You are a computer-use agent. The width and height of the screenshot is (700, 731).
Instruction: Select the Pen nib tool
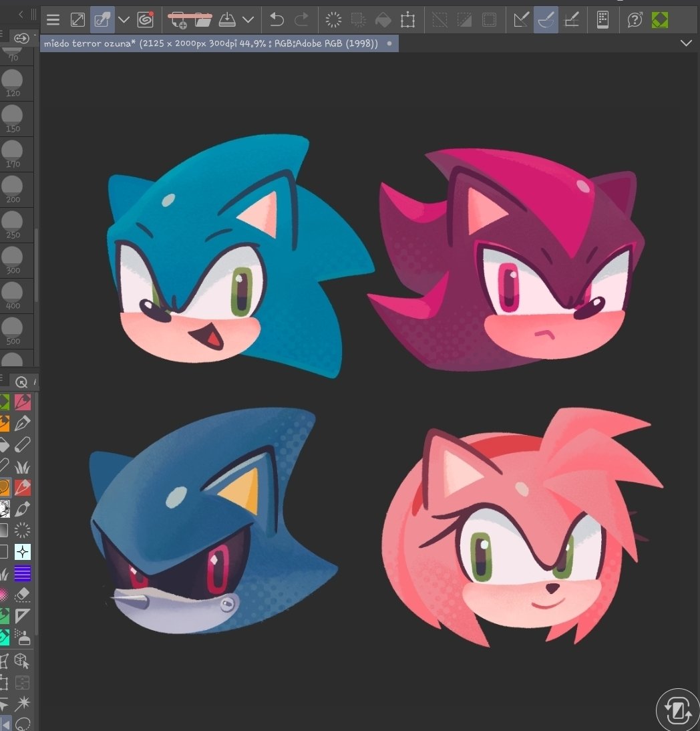click(22, 424)
